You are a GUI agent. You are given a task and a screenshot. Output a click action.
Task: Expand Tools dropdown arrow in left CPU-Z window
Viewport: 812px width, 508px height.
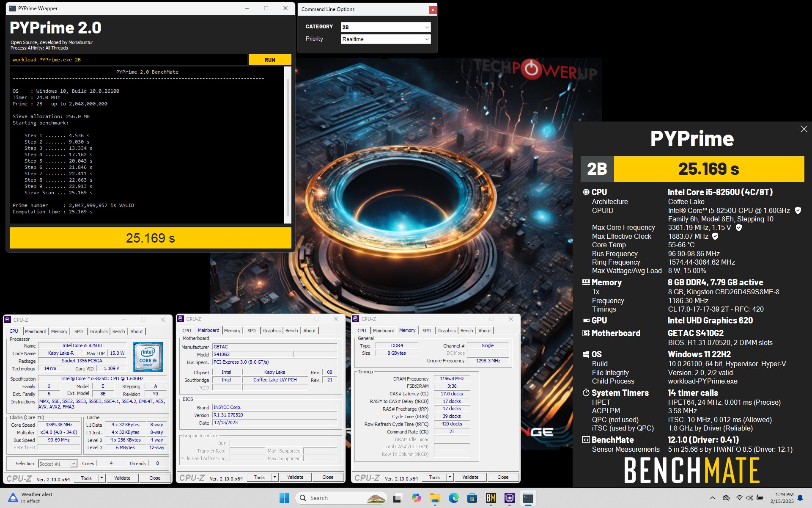click(x=101, y=478)
